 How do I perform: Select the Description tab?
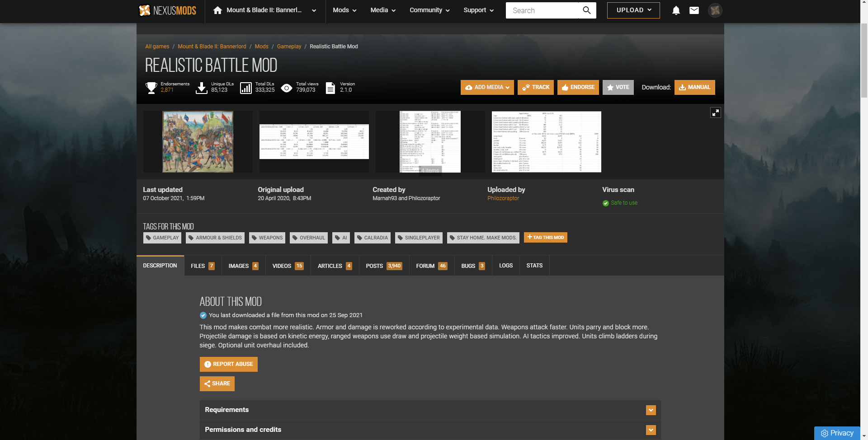pyautogui.click(x=160, y=266)
